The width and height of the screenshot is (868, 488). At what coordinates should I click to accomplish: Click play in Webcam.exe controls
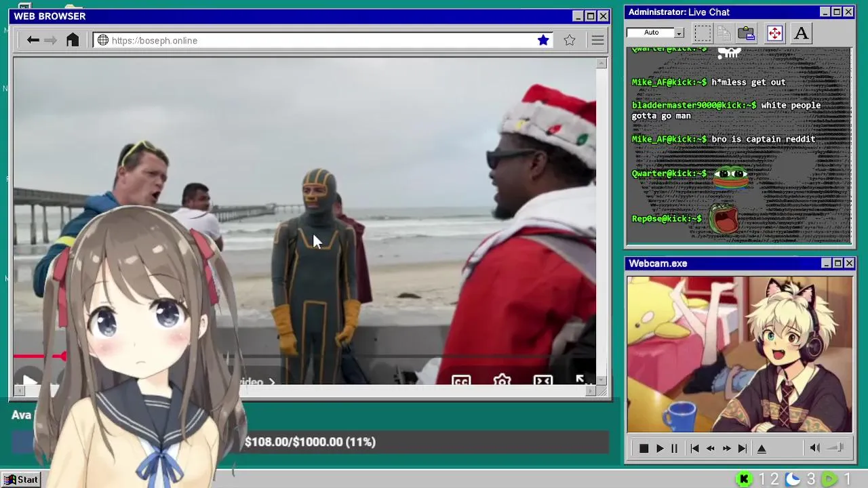pyautogui.click(x=659, y=449)
